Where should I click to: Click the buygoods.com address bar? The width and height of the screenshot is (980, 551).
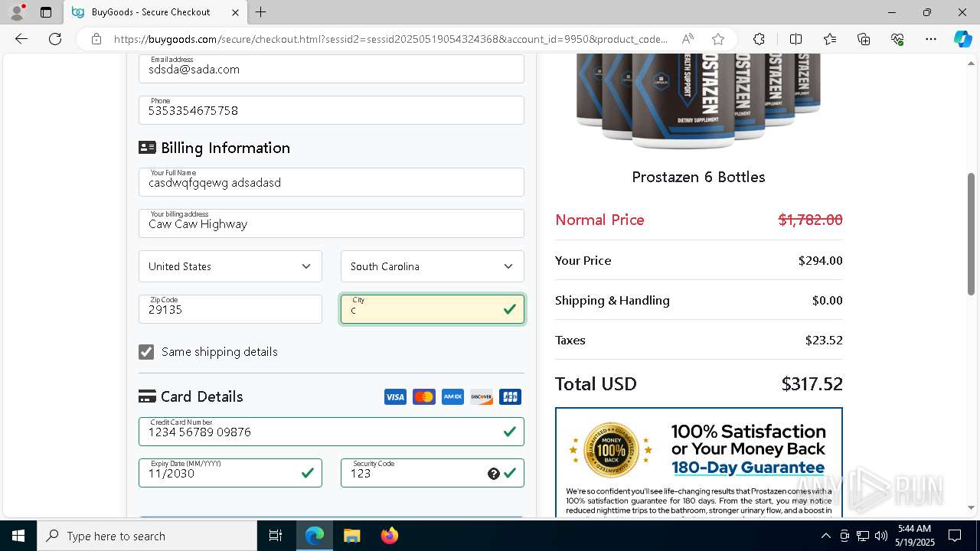click(x=390, y=39)
